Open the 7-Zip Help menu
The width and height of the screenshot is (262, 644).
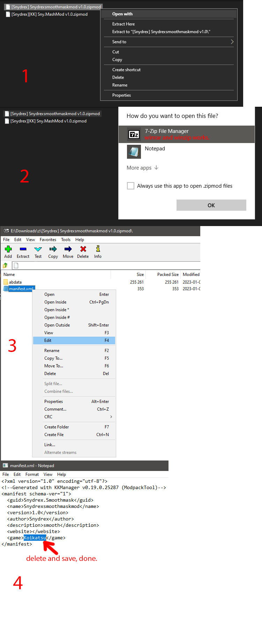(x=80, y=240)
